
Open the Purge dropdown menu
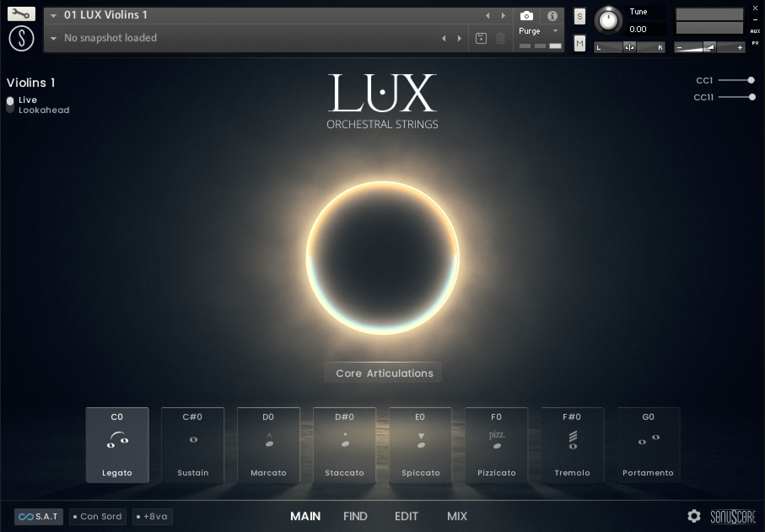click(x=555, y=31)
